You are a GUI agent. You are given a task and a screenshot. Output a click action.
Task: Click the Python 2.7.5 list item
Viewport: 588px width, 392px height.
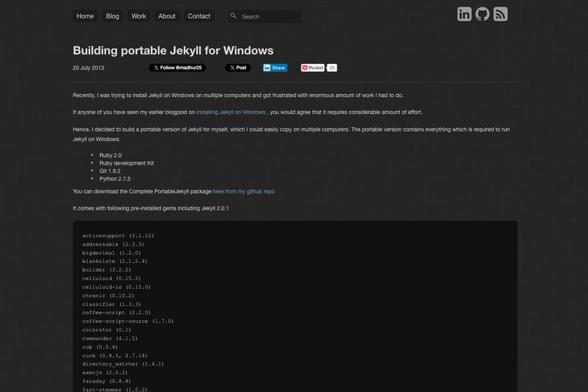(x=115, y=179)
